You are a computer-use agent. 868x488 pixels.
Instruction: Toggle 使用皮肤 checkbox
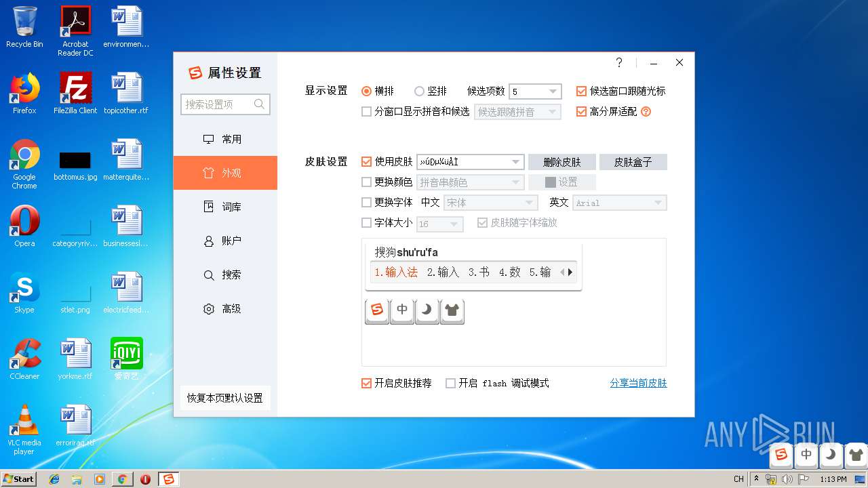tap(366, 161)
